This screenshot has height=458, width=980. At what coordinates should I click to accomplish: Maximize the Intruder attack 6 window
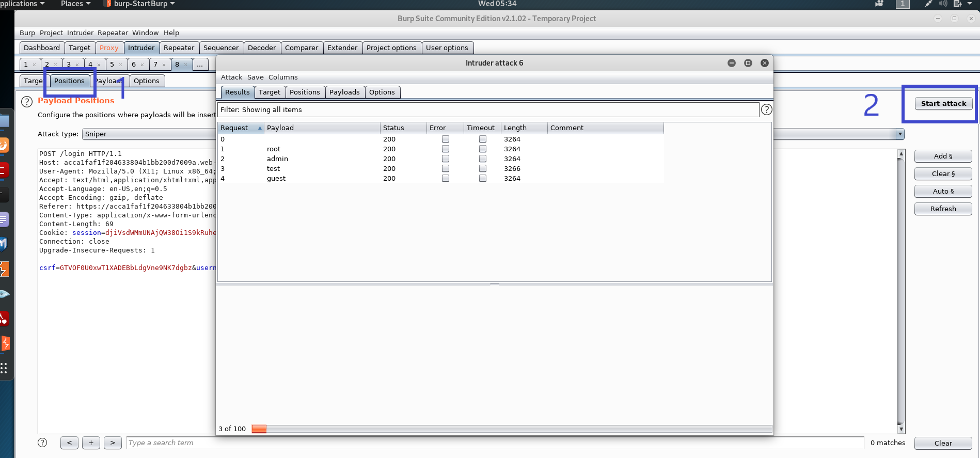pyautogui.click(x=748, y=63)
